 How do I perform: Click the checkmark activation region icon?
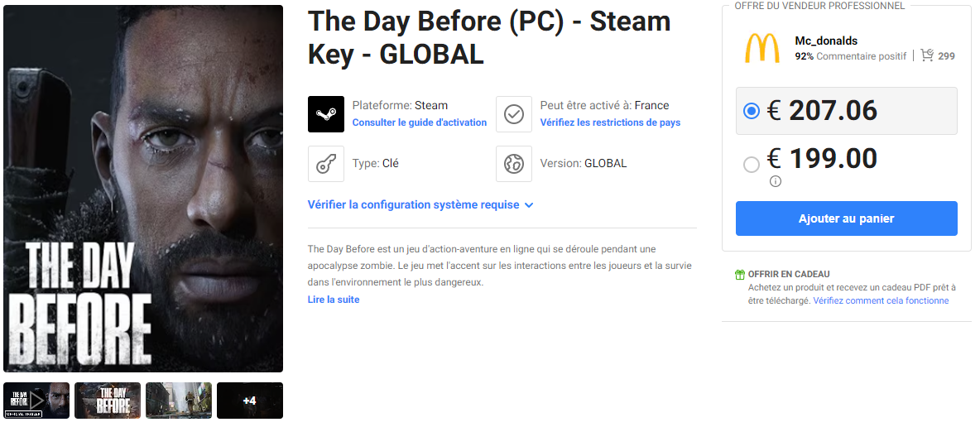coord(514,113)
